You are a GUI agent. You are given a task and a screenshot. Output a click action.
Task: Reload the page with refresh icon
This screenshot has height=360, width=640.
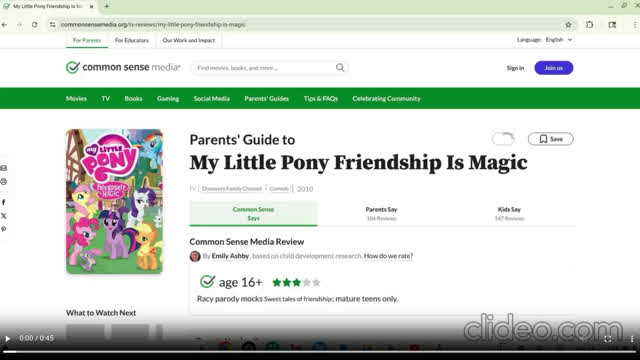[35, 25]
